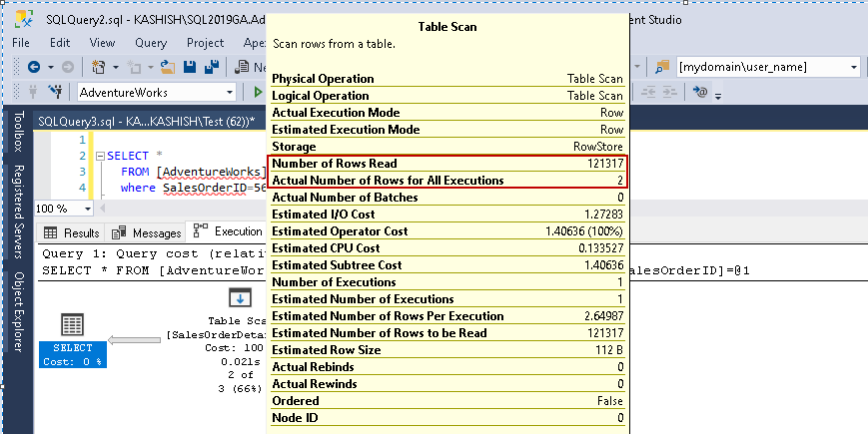Click the grey Connect plug icon
This screenshot has width=868, height=434.
click(33, 92)
